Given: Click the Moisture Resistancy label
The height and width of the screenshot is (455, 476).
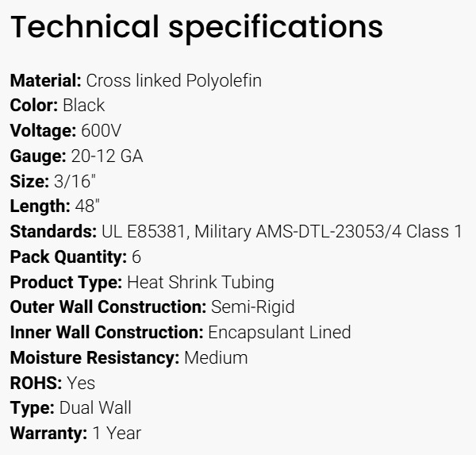Looking at the screenshot, I should pyautogui.click(x=94, y=358).
